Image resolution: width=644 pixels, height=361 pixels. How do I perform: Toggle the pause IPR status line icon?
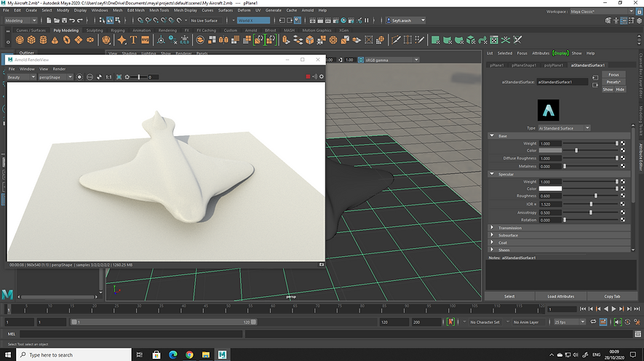pyautogui.click(x=367, y=20)
